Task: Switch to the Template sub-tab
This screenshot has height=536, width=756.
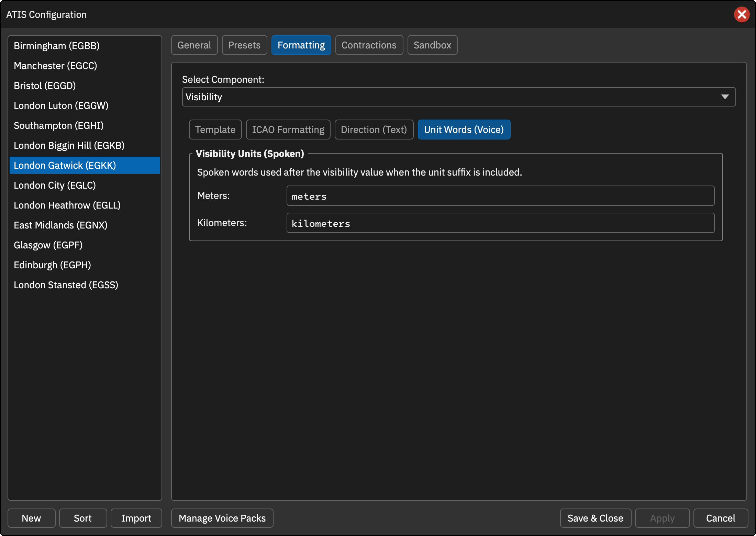Action: 215,130
